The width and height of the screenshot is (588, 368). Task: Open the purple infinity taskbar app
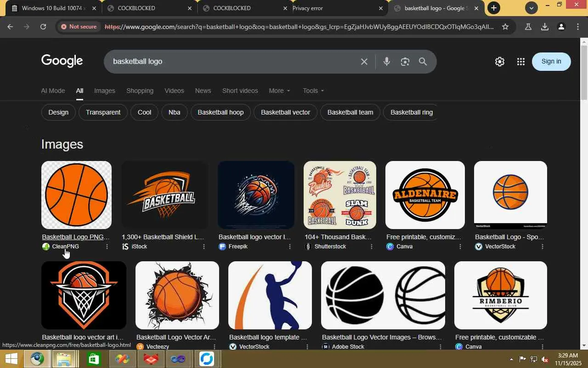tap(178, 359)
